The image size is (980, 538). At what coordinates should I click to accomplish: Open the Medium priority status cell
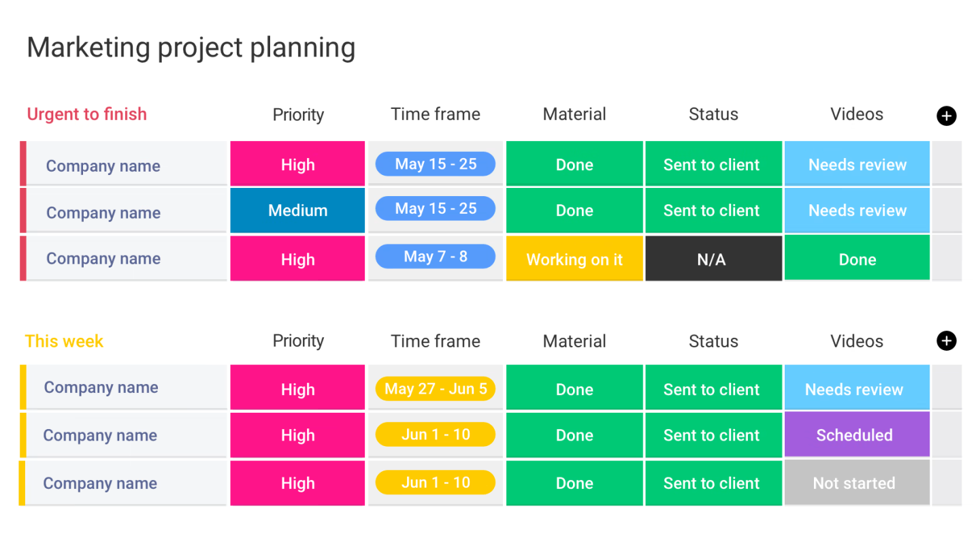pyautogui.click(x=297, y=210)
